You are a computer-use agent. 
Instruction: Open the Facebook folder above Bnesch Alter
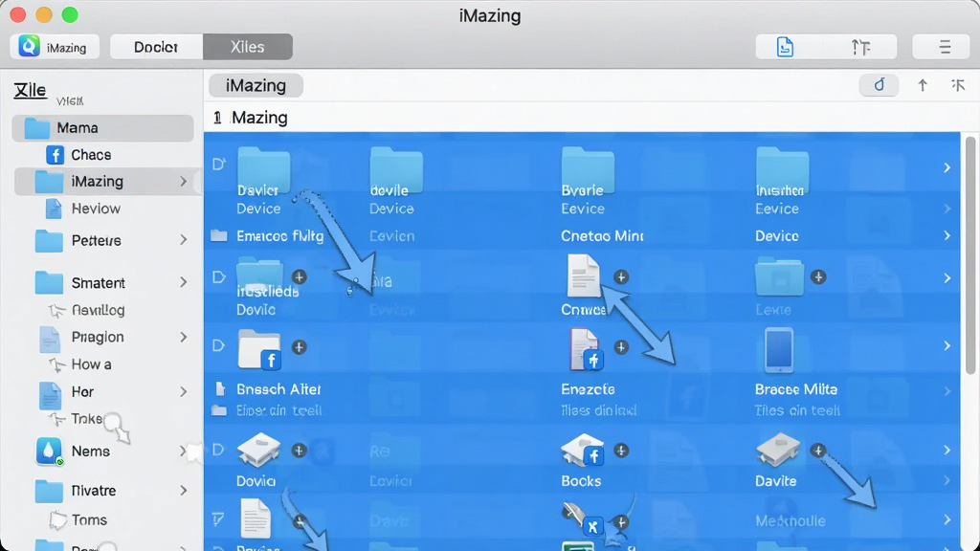click(x=259, y=350)
